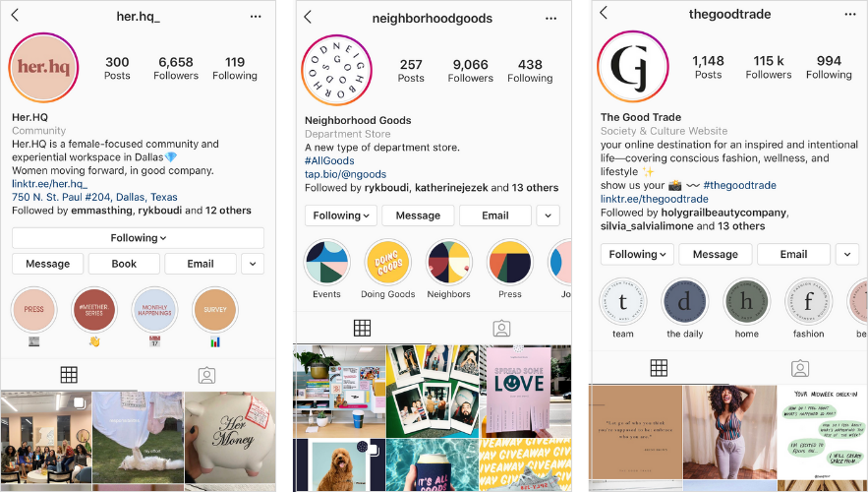
Task: Follow the tap.bio/@ngoods link
Action: click(x=345, y=174)
